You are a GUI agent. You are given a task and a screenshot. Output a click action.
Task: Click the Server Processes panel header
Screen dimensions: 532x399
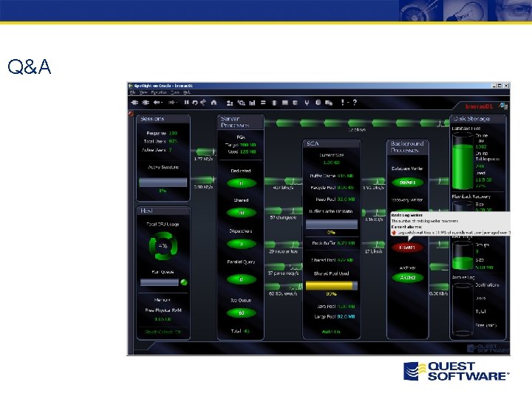pyautogui.click(x=241, y=122)
